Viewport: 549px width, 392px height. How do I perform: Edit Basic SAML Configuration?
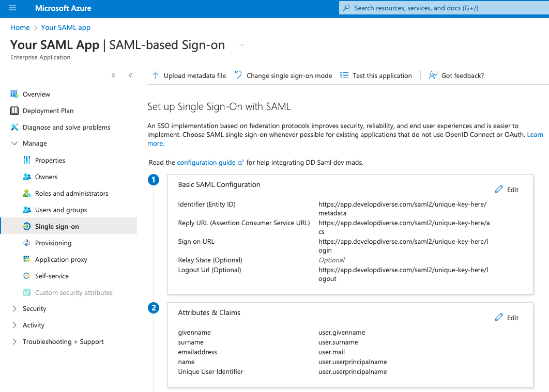(x=507, y=190)
